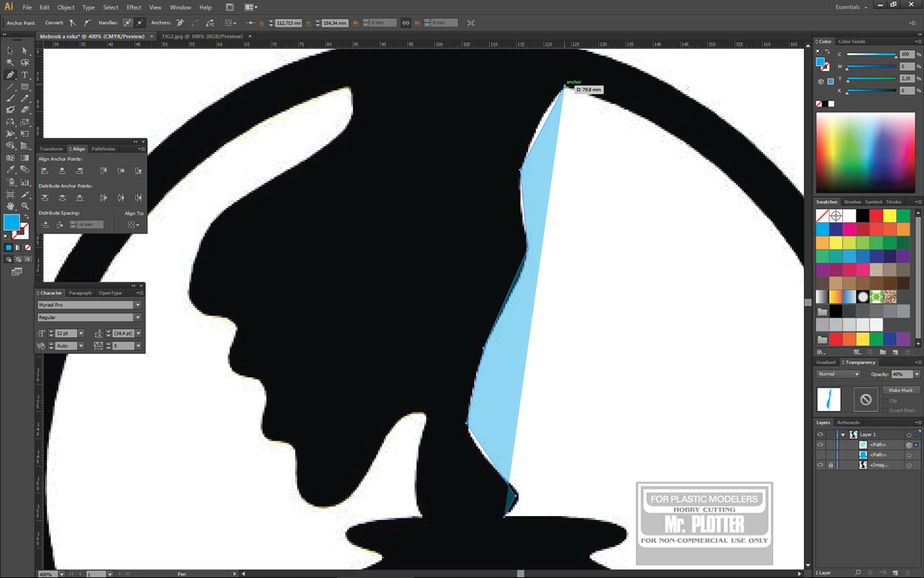Select the Selection tool arrow
Screen dimensions: 924x578
[x=10, y=51]
